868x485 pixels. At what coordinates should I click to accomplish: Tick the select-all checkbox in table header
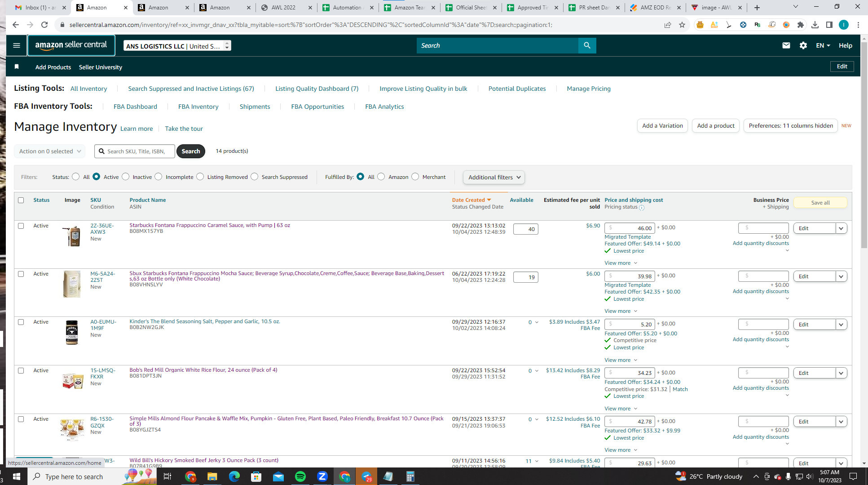[21, 200]
